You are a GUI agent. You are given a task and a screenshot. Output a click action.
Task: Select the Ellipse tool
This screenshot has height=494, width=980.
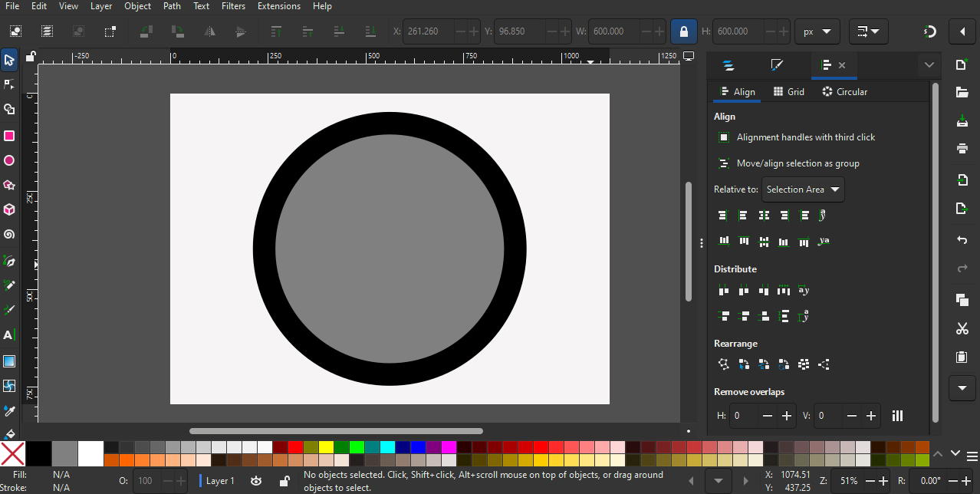coord(9,160)
